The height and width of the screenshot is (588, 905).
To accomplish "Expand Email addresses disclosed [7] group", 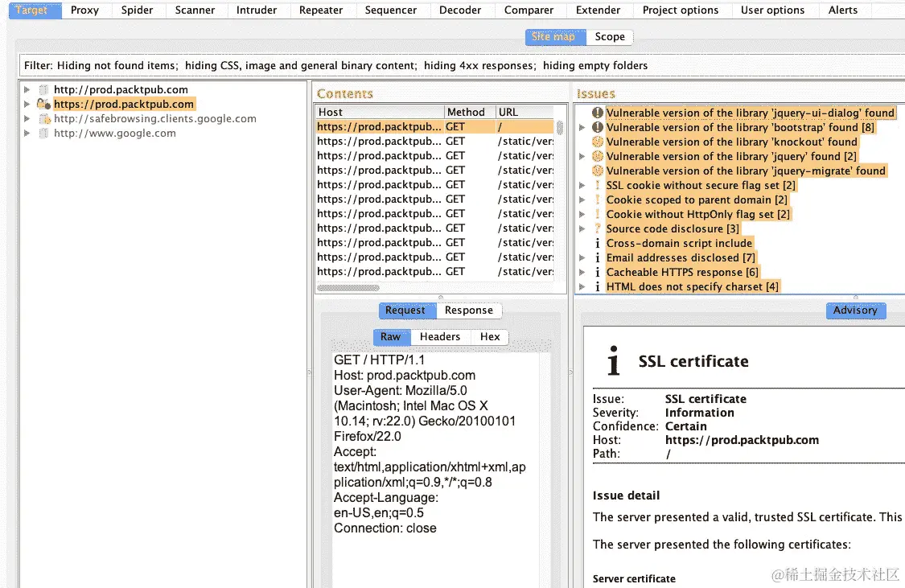I will tap(582, 258).
